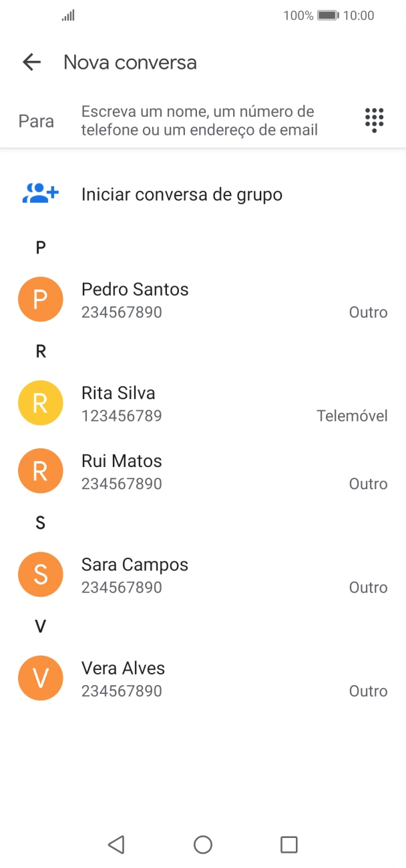This screenshot has width=406, height=868.
Task: Tap the signal strength indicator
Action: tap(67, 15)
